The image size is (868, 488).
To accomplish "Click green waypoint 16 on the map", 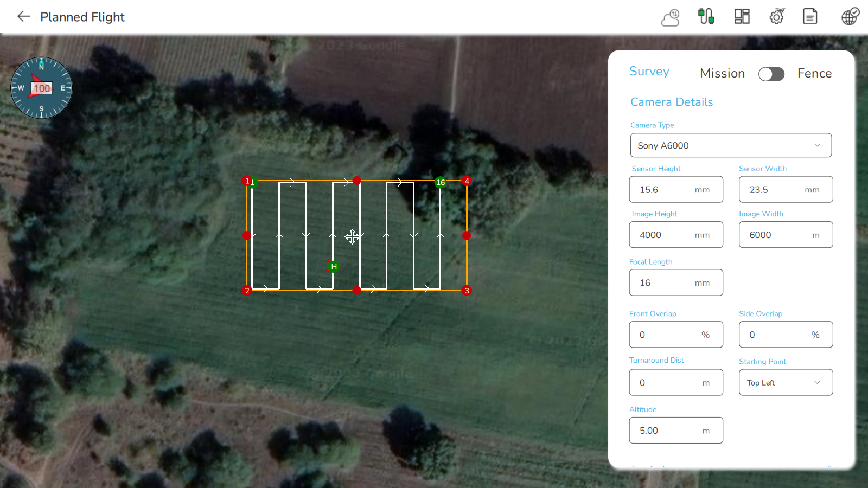I will pyautogui.click(x=441, y=183).
